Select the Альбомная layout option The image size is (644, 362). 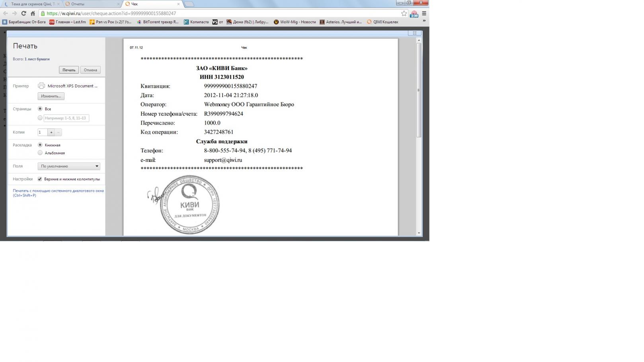pyautogui.click(x=40, y=153)
